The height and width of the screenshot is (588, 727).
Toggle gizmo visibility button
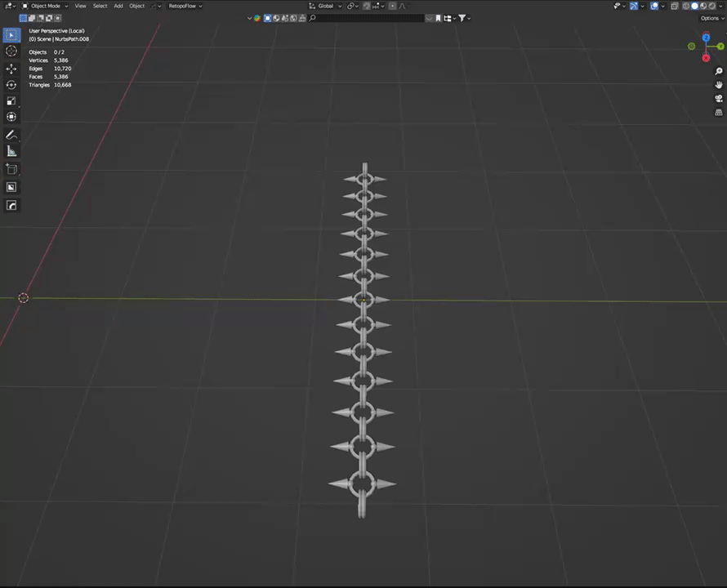[634, 6]
